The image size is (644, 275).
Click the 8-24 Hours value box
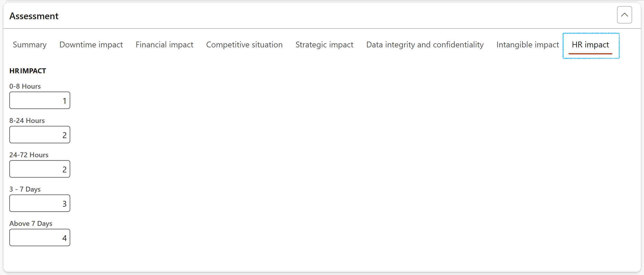40,135
